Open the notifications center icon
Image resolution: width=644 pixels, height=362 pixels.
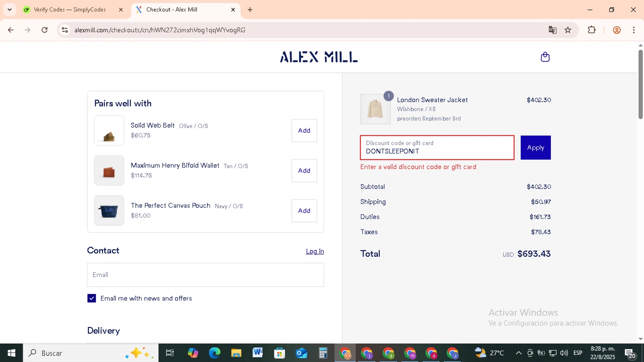point(630,353)
